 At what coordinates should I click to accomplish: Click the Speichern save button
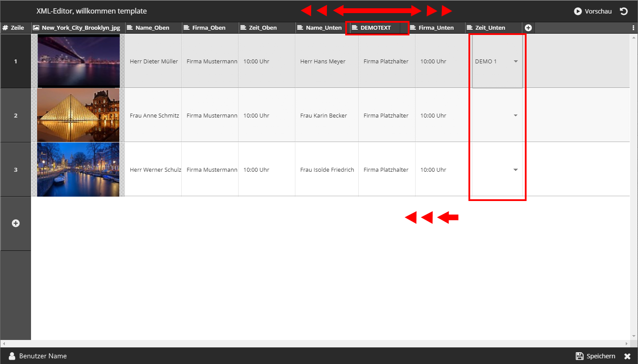pyautogui.click(x=595, y=356)
